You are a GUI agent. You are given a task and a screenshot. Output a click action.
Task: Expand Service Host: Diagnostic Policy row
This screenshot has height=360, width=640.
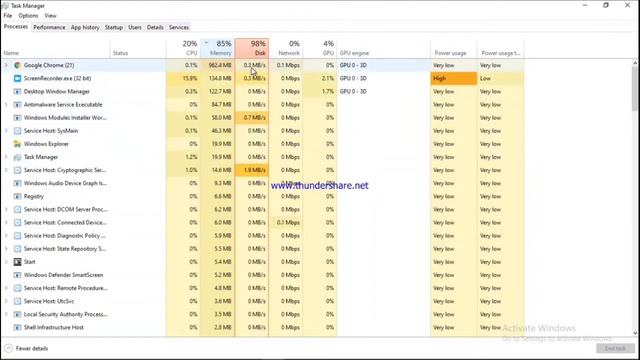[6, 236]
